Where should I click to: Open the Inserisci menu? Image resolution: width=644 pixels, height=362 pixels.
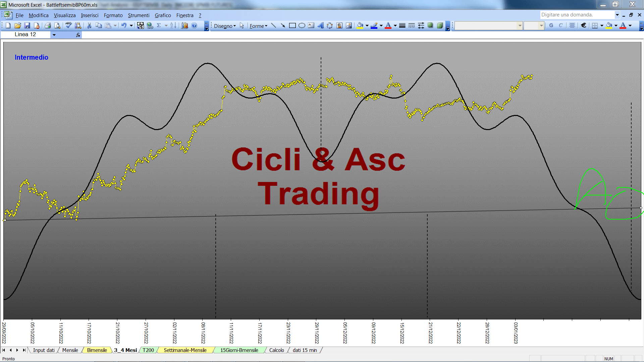[90, 15]
